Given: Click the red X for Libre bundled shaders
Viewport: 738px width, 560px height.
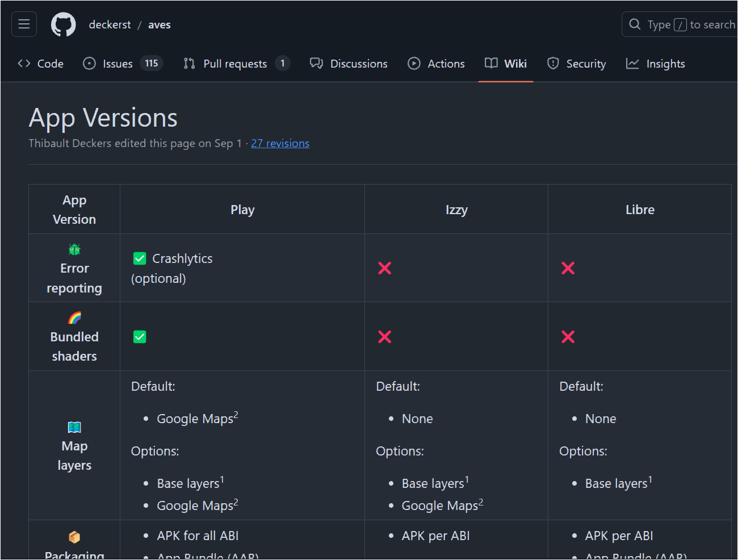Looking at the screenshot, I should pyautogui.click(x=568, y=337).
